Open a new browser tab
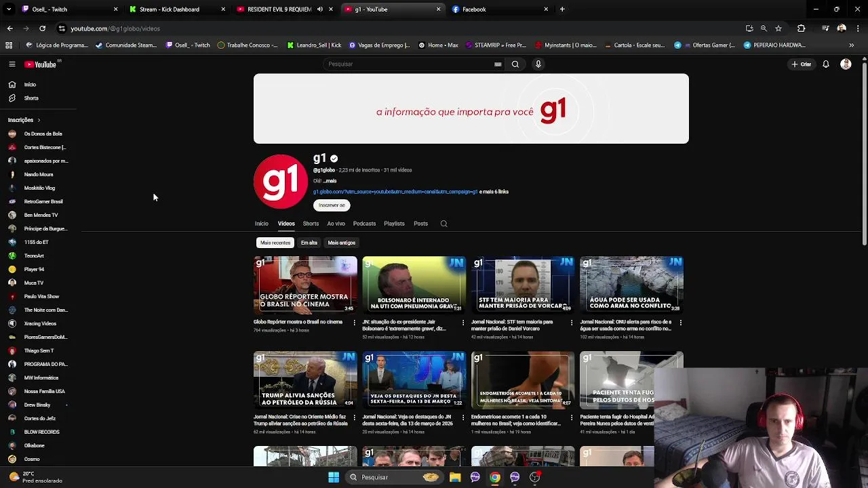This screenshot has width=868, height=488. 562,9
